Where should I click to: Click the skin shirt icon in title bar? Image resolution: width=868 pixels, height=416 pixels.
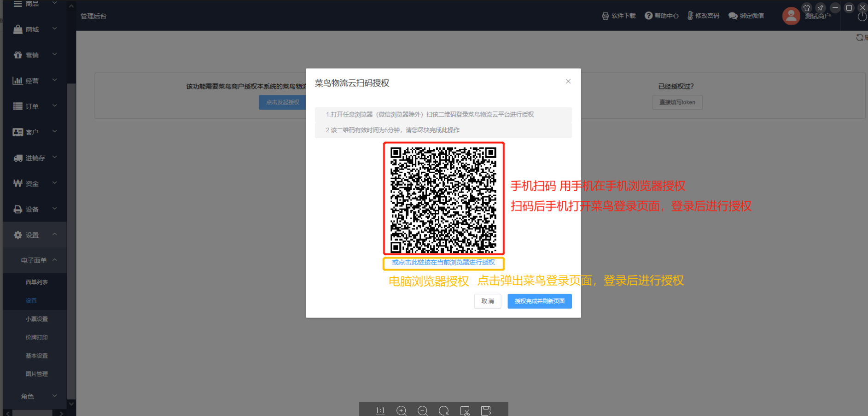[x=807, y=8]
